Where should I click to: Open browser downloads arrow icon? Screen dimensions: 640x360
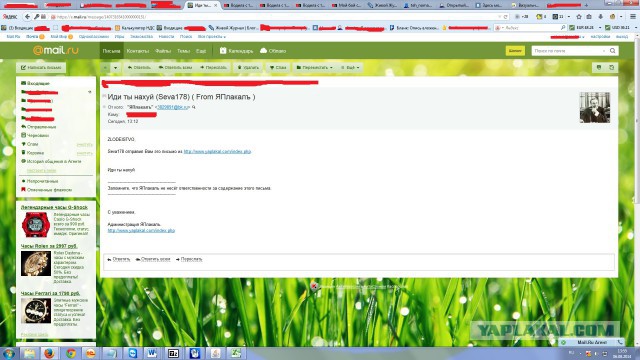[600, 17]
